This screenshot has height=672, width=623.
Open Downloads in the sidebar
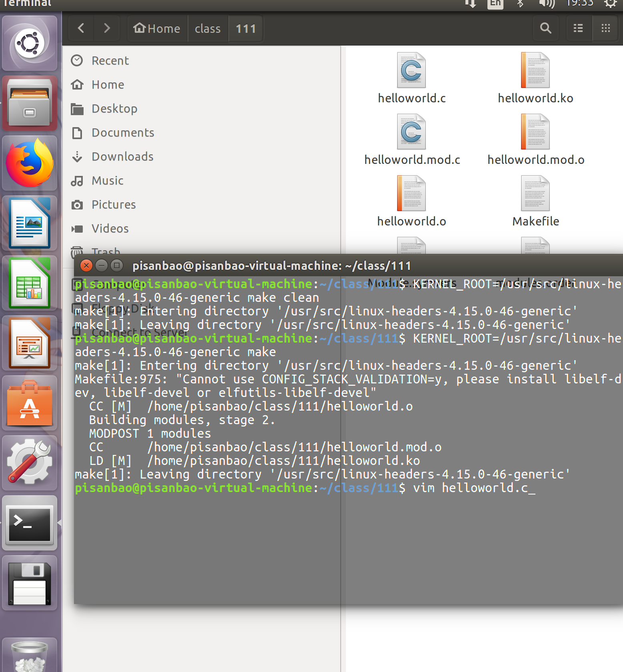coord(122,157)
